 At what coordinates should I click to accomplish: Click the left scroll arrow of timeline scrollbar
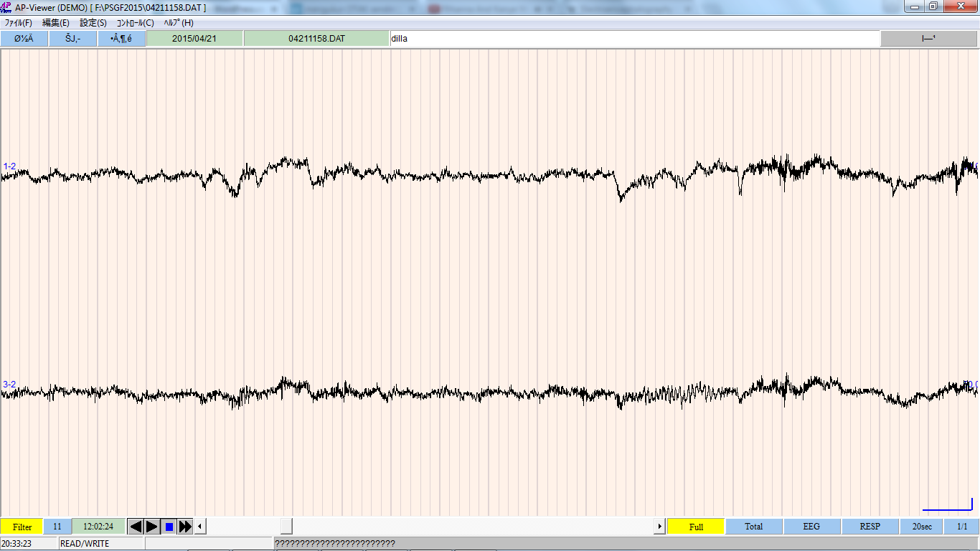pos(201,527)
